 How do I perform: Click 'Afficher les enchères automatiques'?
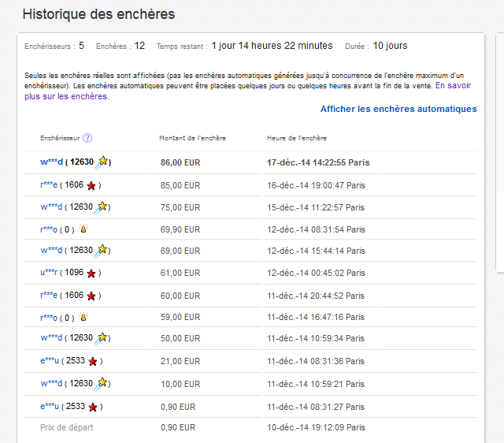(398, 109)
